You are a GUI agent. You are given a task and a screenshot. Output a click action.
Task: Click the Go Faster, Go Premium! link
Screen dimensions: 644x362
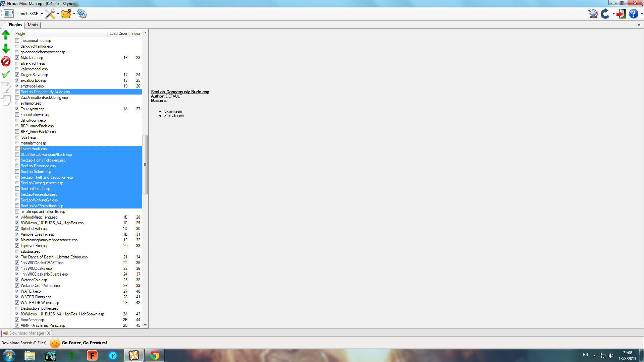tap(84, 343)
